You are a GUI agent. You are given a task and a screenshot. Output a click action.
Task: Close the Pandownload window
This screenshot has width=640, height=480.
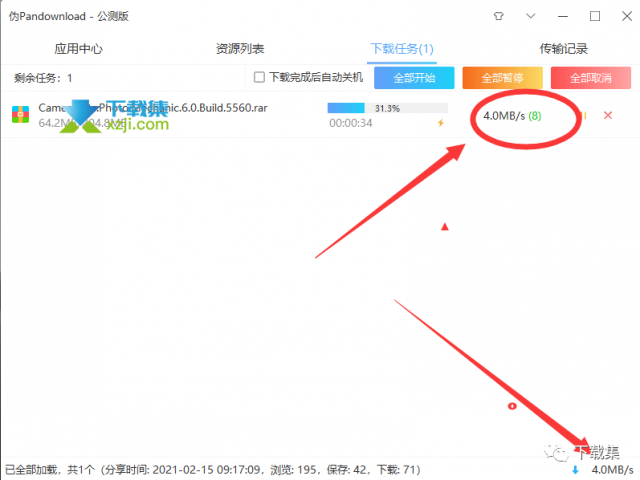pos(627,16)
